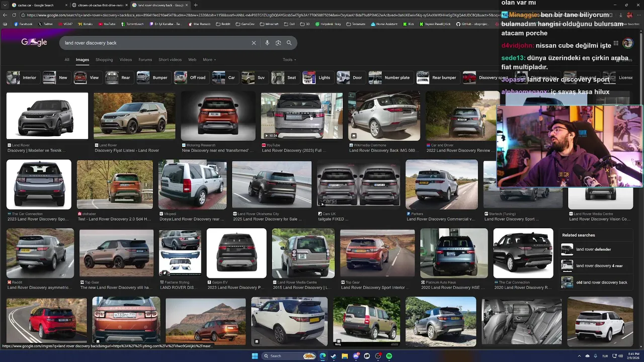Open the Windows taskbar search box
The width and height of the screenshot is (644, 362).
(289, 356)
